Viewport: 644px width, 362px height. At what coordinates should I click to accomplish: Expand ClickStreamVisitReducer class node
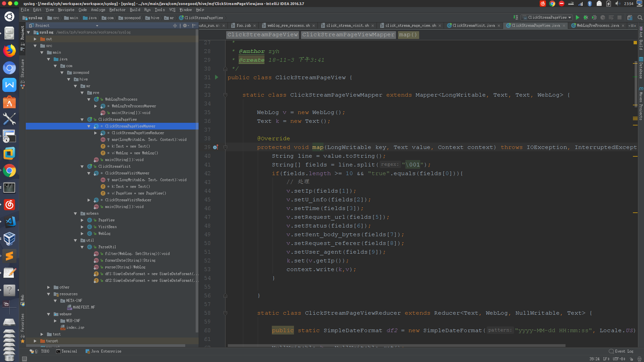pyautogui.click(x=89, y=200)
